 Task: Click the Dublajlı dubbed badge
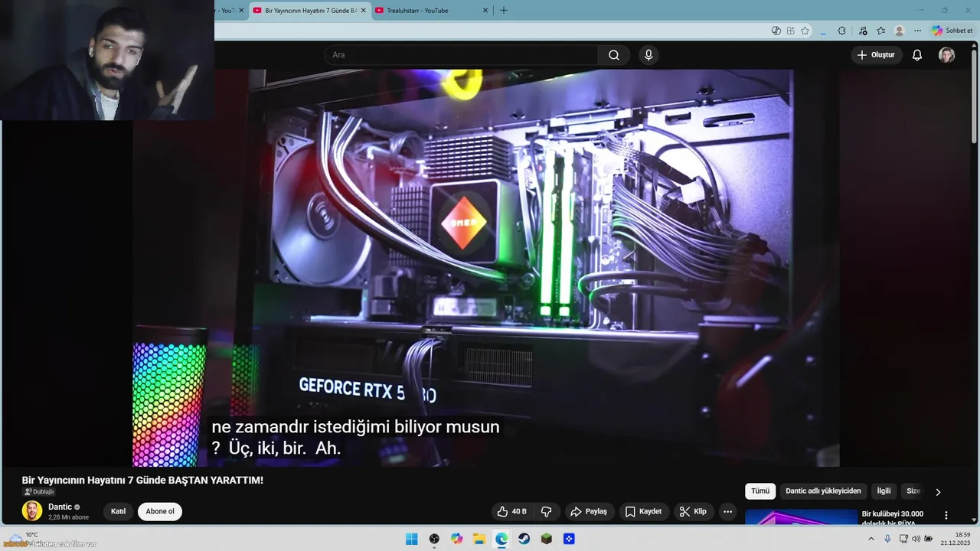click(x=39, y=492)
